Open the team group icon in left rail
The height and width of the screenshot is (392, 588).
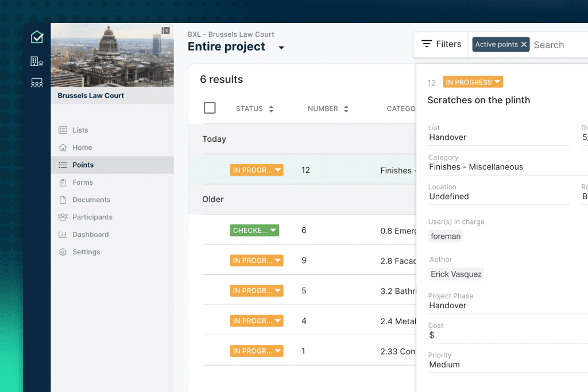coord(37,83)
